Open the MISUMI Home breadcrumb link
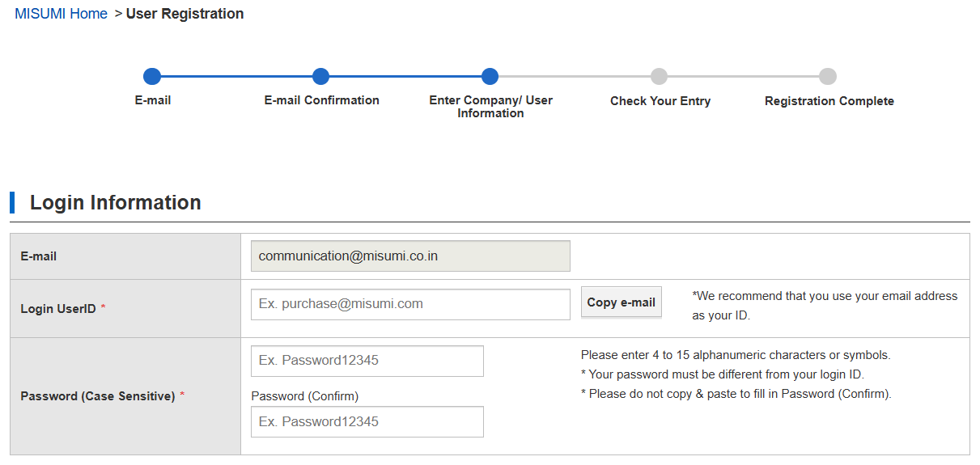This screenshot has width=980, height=465. click(61, 14)
